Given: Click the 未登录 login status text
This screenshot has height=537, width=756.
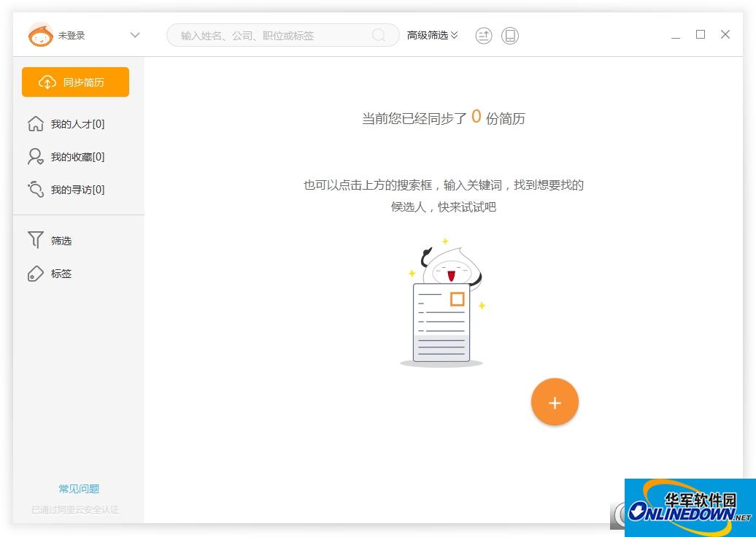Looking at the screenshot, I should coord(72,35).
